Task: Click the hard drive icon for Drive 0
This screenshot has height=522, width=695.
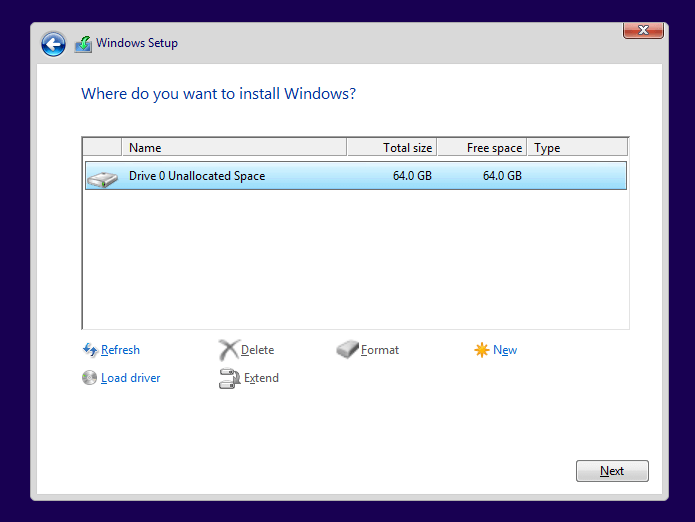Action: (x=101, y=177)
